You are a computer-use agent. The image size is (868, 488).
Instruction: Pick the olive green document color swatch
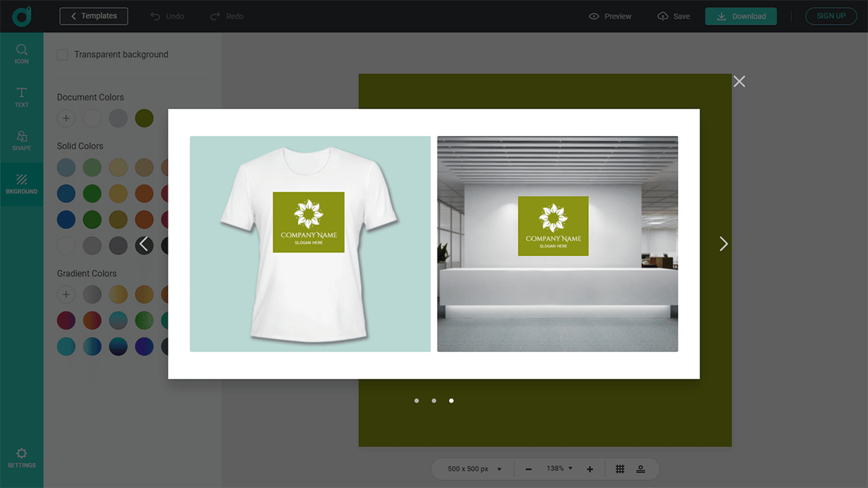click(x=144, y=118)
